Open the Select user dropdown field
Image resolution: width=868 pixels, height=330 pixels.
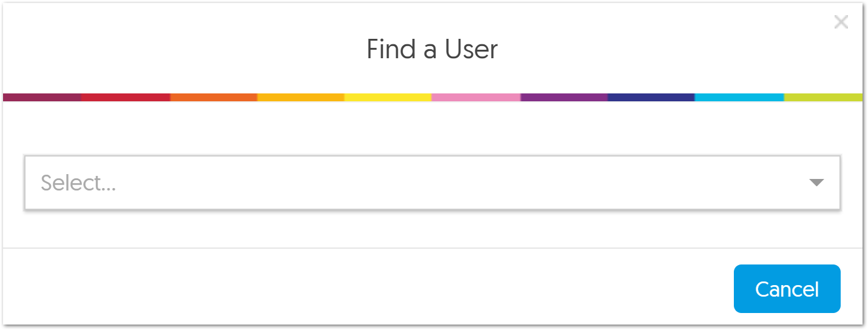[x=425, y=183]
